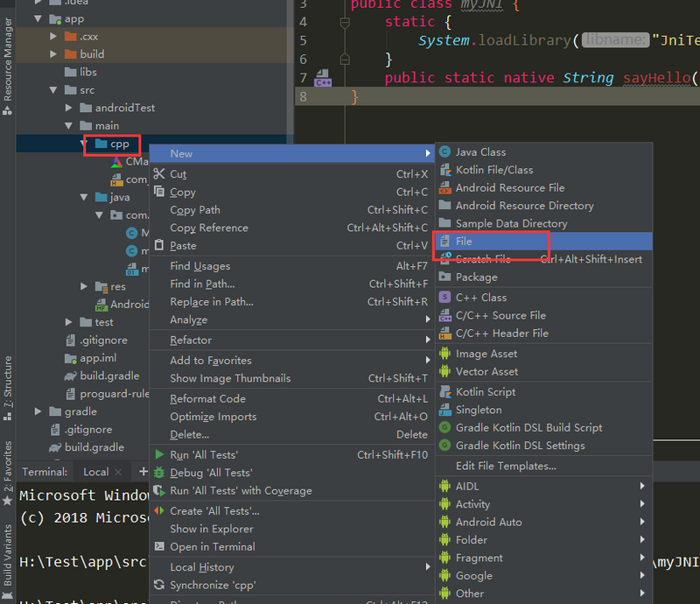
Task: Select Open in Terminal
Action: click(x=291, y=547)
